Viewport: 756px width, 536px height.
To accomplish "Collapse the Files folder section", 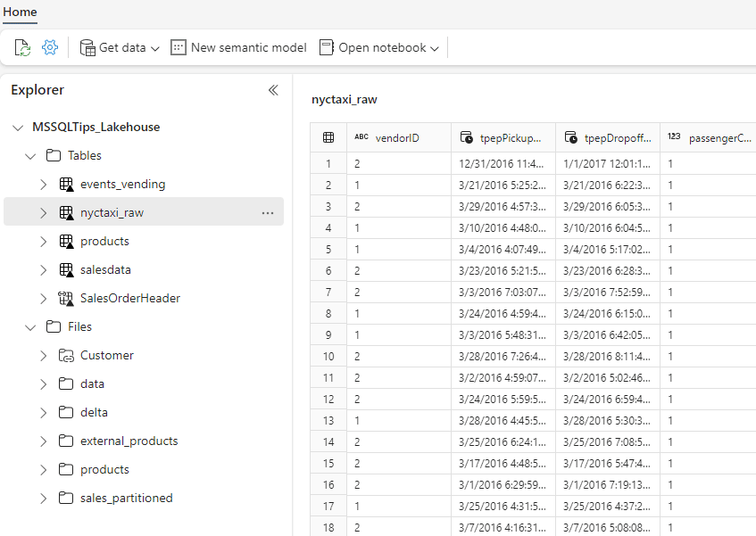I will pyautogui.click(x=30, y=327).
